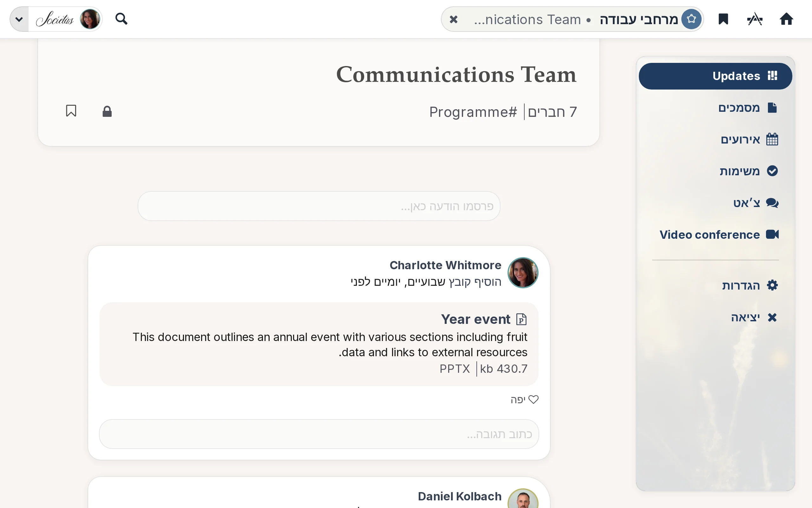The width and height of the screenshot is (812, 508).
Task: Open the משימות tasks tab
Action: coord(715,171)
